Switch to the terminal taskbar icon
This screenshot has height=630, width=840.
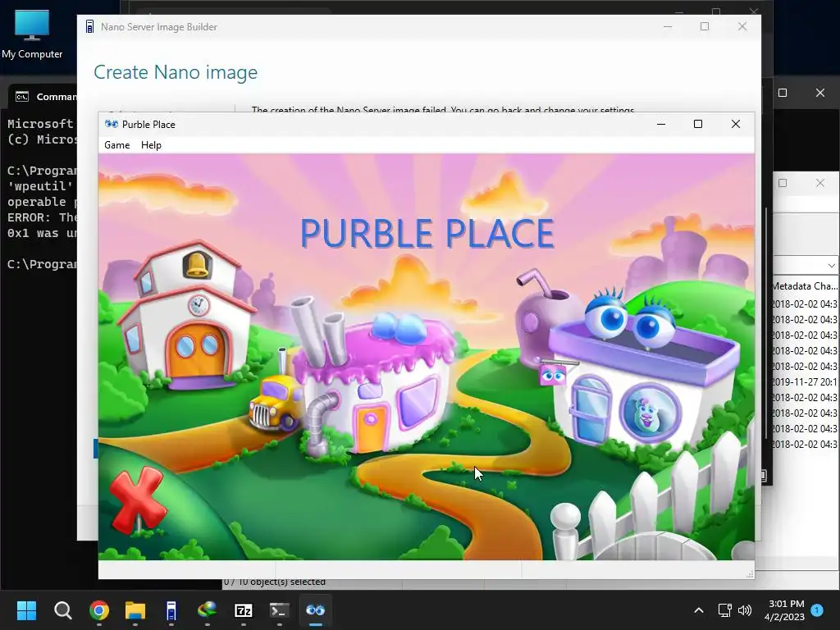[x=279, y=610]
